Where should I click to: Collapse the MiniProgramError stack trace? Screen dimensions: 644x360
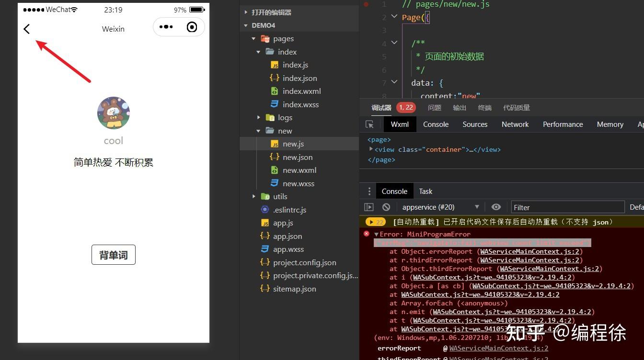tap(375, 234)
